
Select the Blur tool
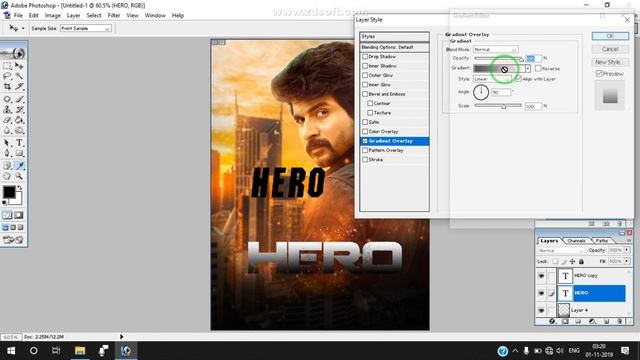(x=7, y=131)
